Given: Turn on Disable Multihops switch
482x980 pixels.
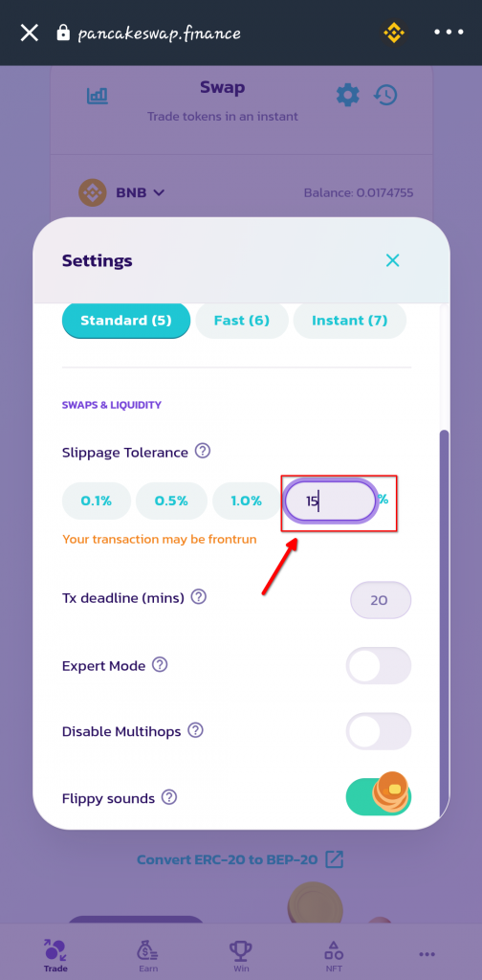Looking at the screenshot, I should 379,731.
